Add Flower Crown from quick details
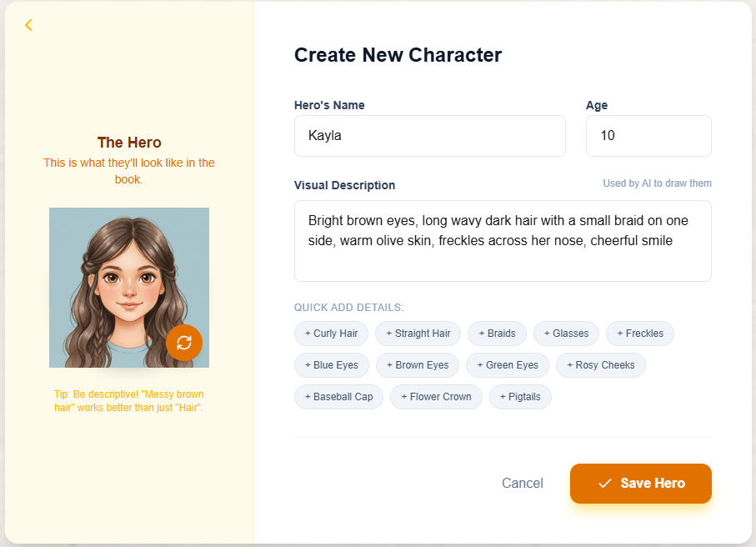The width and height of the screenshot is (756, 547). [x=436, y=397]
